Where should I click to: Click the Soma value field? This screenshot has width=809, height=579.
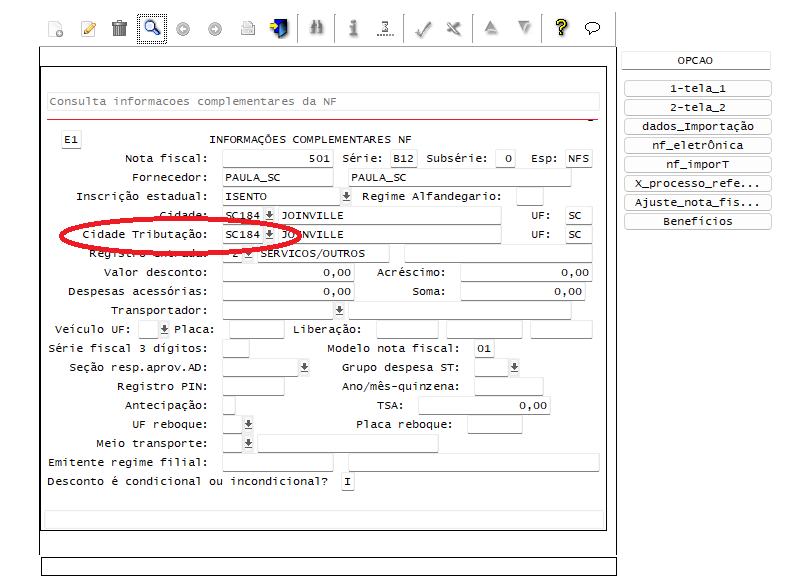pos(523,292)
